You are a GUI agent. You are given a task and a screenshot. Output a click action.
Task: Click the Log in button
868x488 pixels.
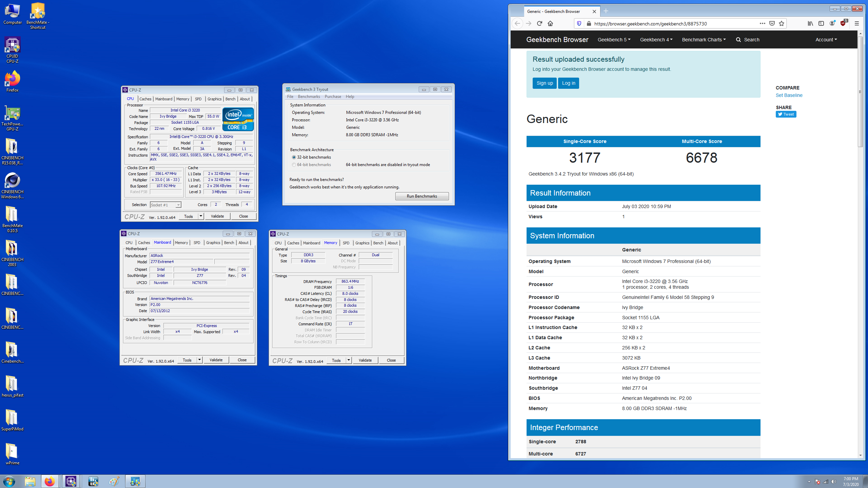coord(569,83)
